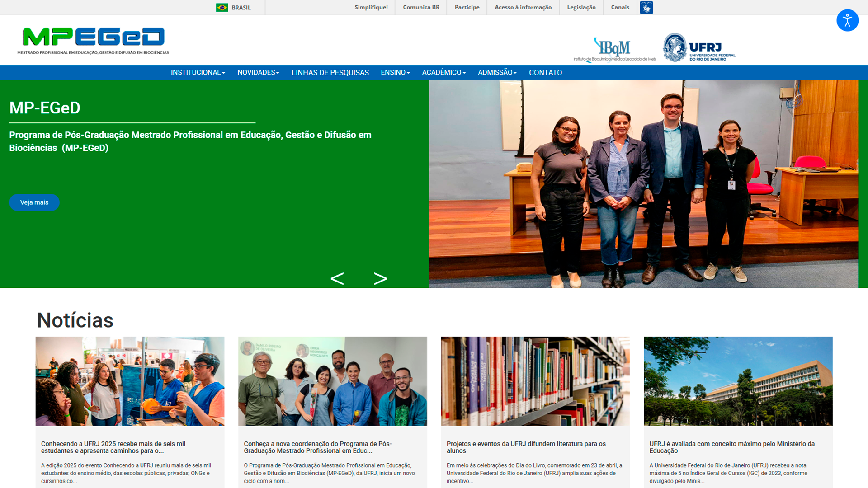
Task: Click the carousel group photo
Action: coord(643,184)
